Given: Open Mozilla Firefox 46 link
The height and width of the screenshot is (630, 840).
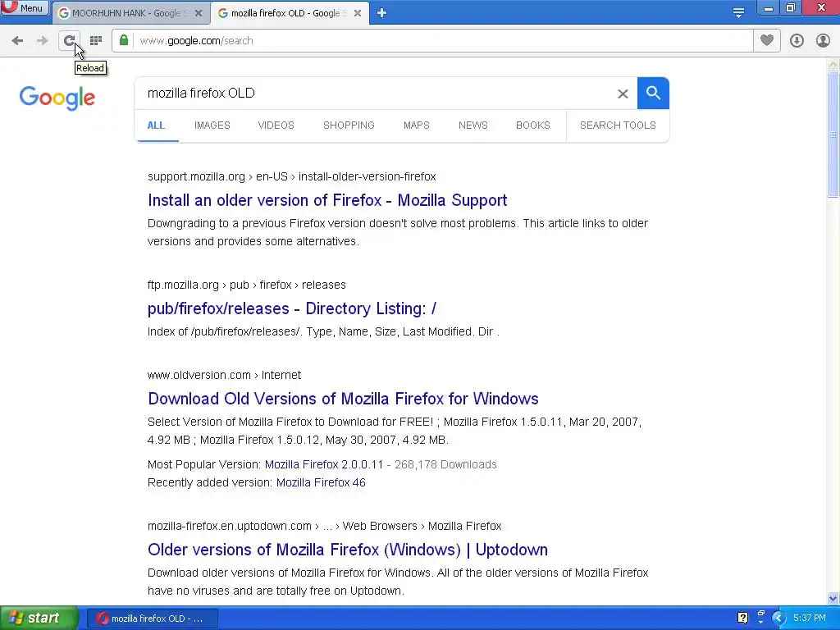Looking at the screenshot, I should (x=321, y=482).
